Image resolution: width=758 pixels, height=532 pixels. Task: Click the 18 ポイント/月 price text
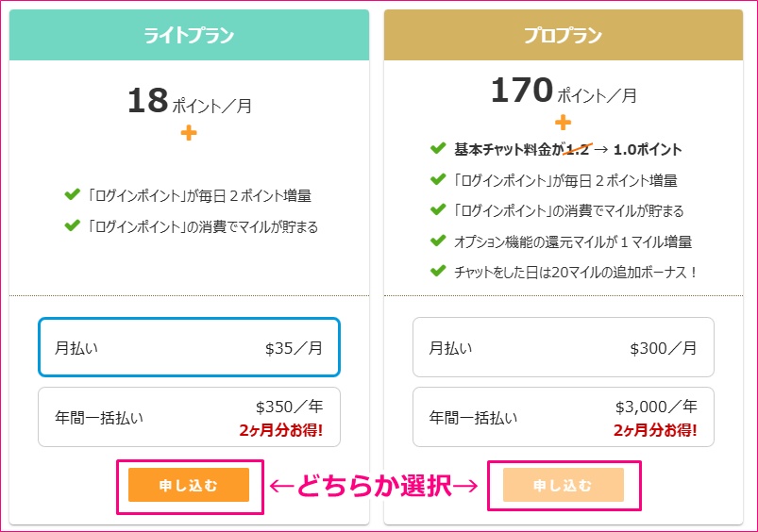[x=189, y=102]
